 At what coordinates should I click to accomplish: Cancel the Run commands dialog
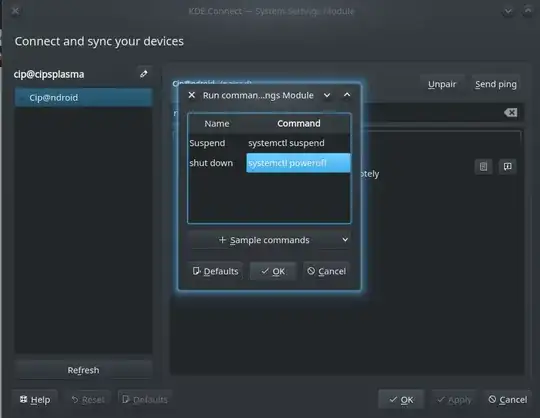tap(326, 271)
